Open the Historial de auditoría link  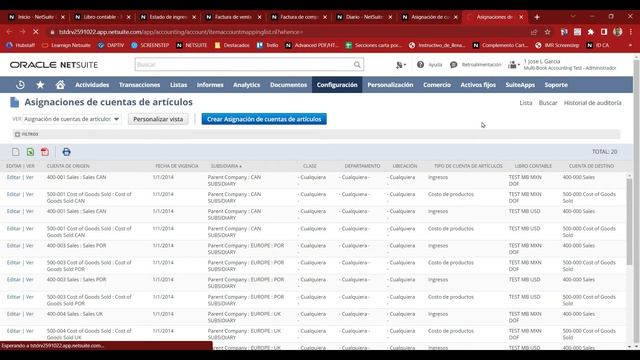[x=592, y=103]
